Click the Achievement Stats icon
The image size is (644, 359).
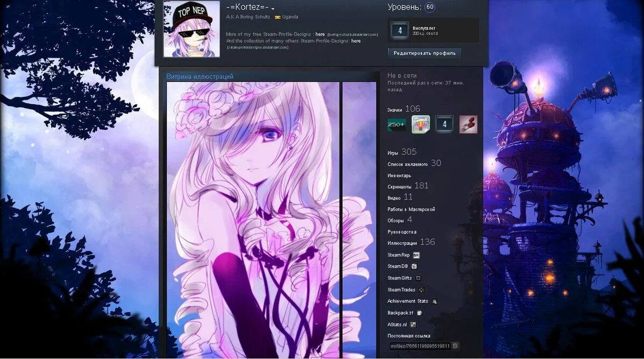coord(435,301)
